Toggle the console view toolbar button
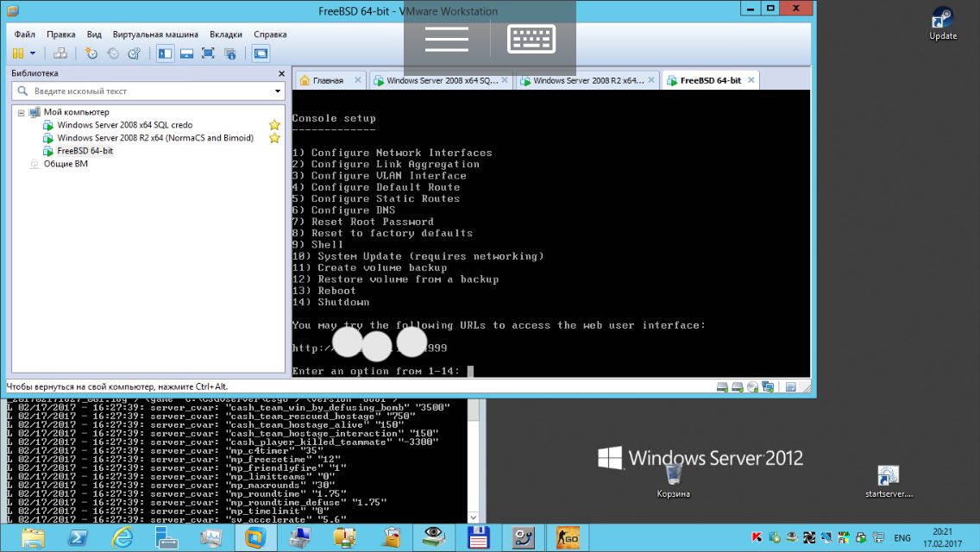The image size is (980, 552). pyautogui.click(x=260, y=53)
